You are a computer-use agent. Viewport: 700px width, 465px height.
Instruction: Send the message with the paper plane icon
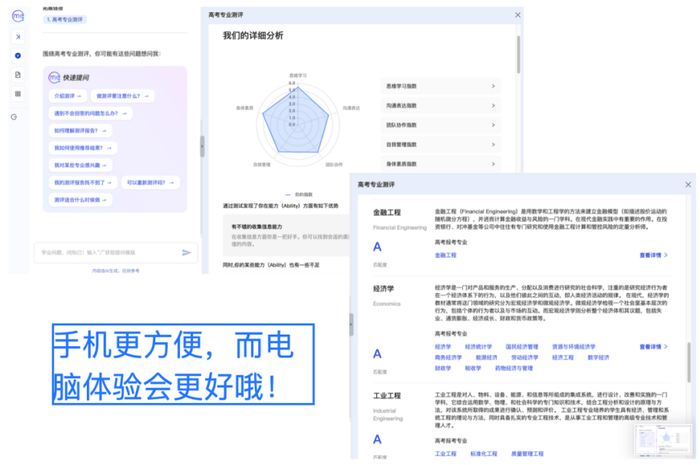187,253
